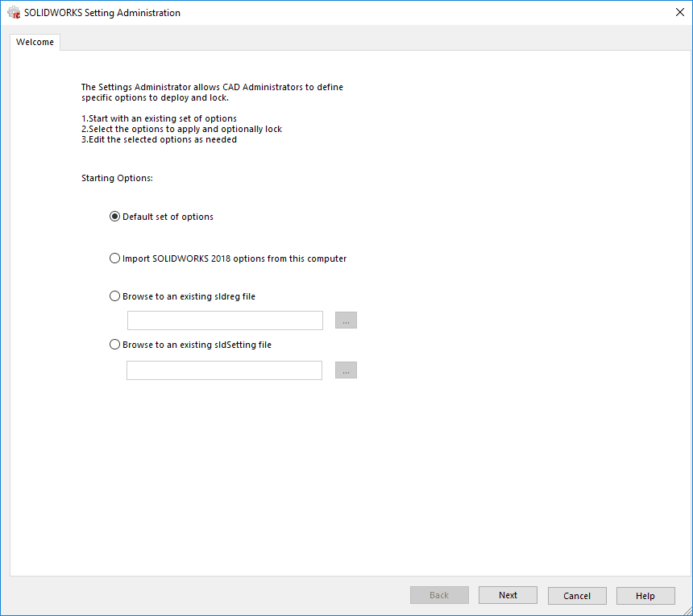
Task: Open Help for Setting Administration
Action: pyautogui.click(x=645, y=596)
